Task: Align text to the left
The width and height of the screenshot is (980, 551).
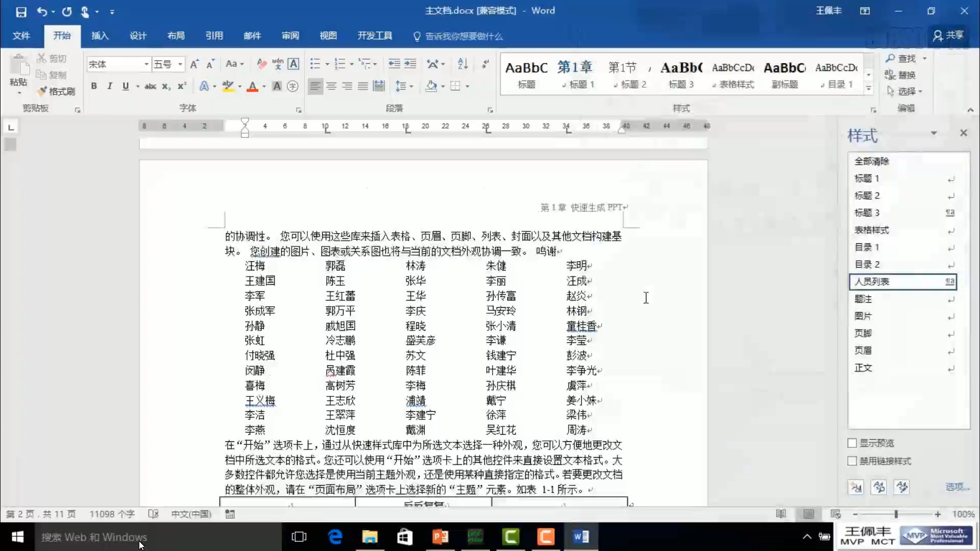Action: [315, 86]
